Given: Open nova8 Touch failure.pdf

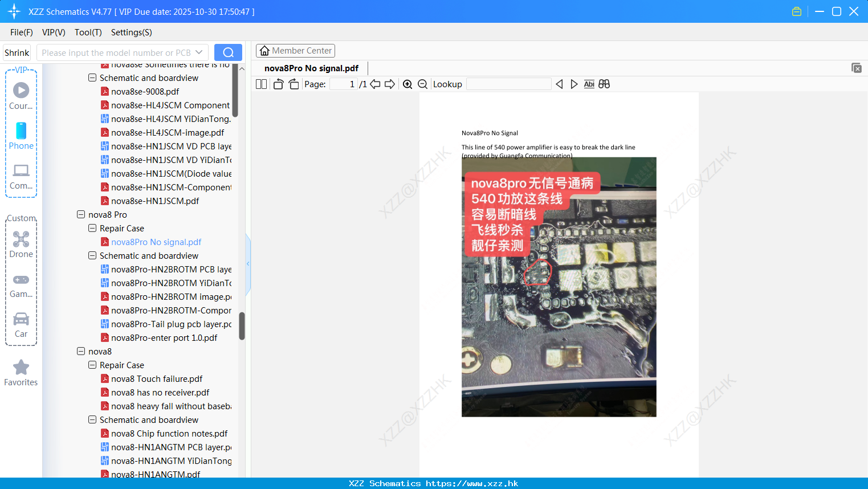Looking at the screenshot, I should pos(157,378).
